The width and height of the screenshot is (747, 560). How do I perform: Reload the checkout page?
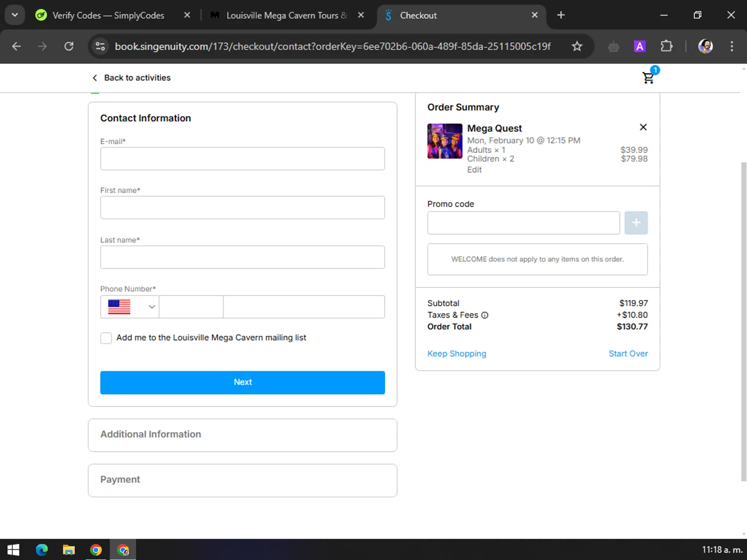pos(69,46)
